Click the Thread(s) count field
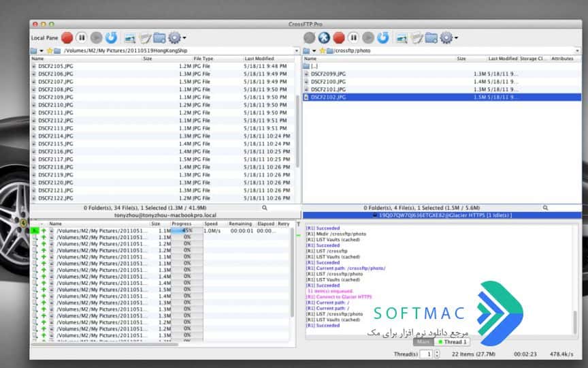The image size is (588, 368). (x=425, y=354)
